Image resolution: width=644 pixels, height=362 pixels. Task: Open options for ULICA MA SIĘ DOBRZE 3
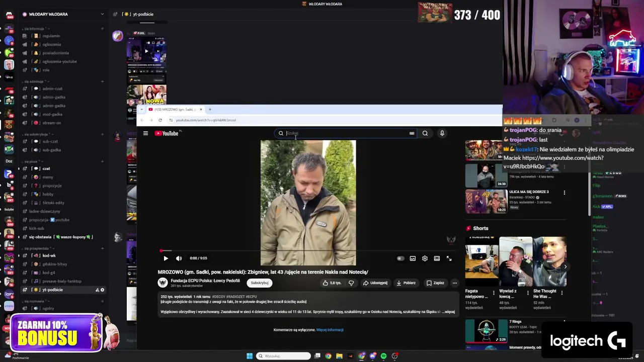[x=564, y=193]
